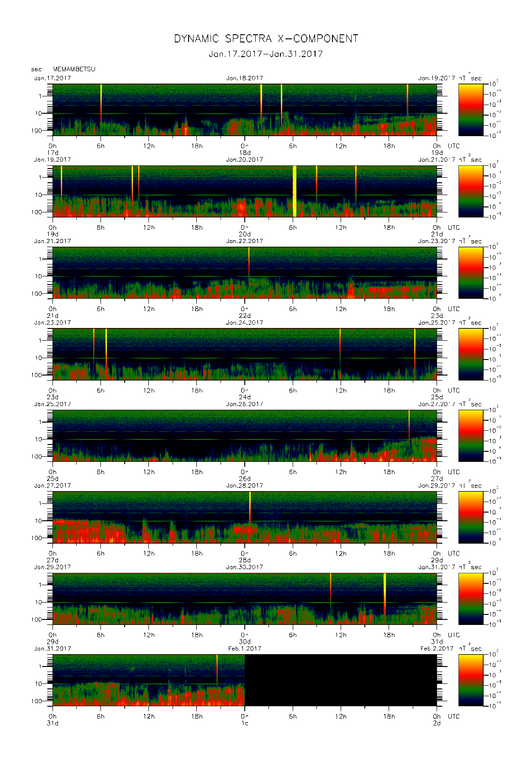Image resolution: width=532 pixels, height=767 pixels.
Task: Click the color scale bar beside the Jan 17 panel
Action: pos(471,110)
